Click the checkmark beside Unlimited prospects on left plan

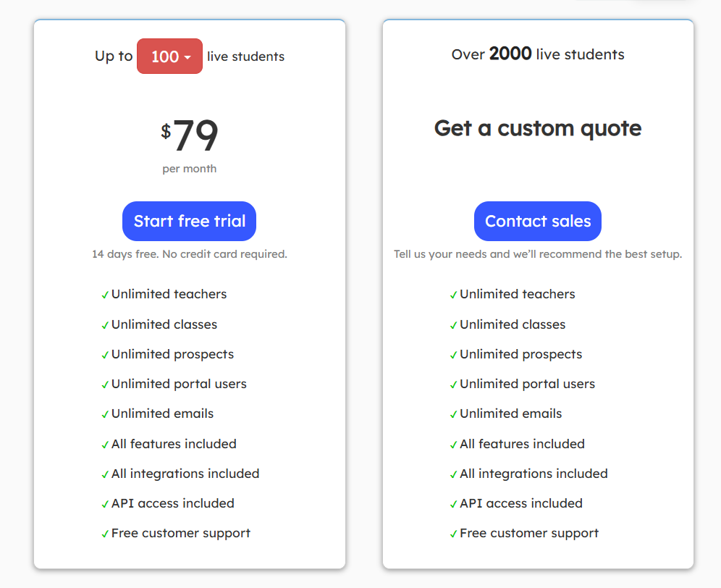(104, 354)
